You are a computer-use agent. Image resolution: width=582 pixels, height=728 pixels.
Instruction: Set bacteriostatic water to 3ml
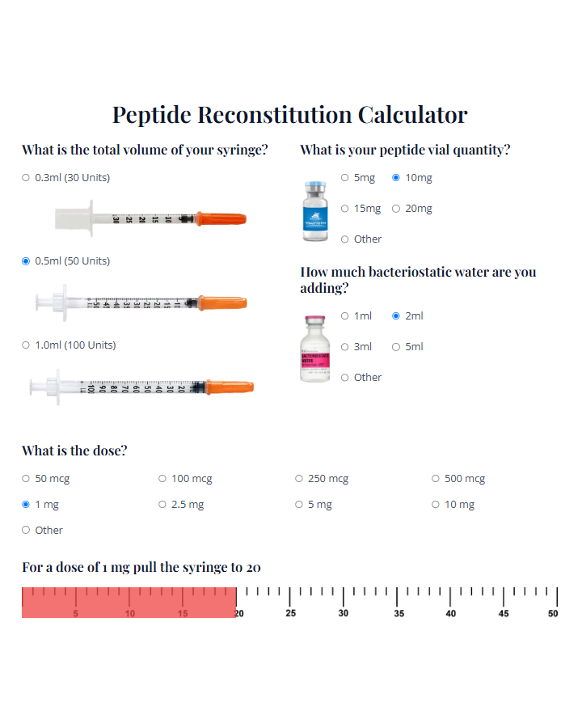point(345,347)
